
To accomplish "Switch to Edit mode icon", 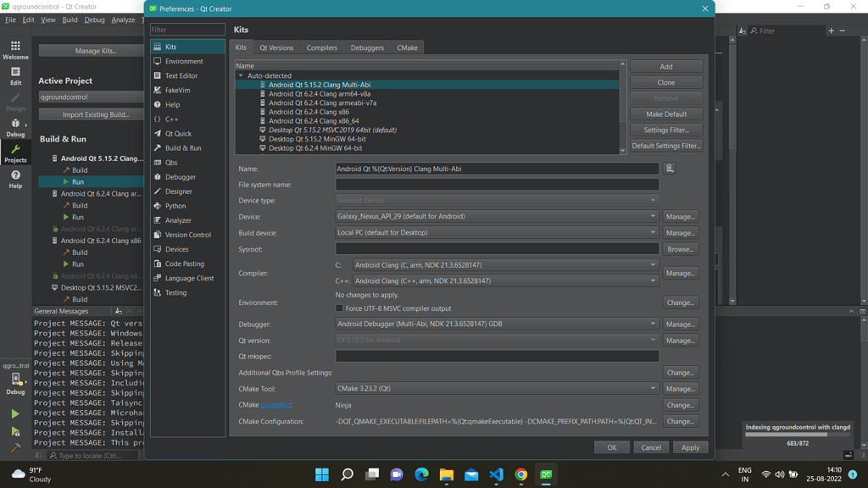I will click(15, 75).
